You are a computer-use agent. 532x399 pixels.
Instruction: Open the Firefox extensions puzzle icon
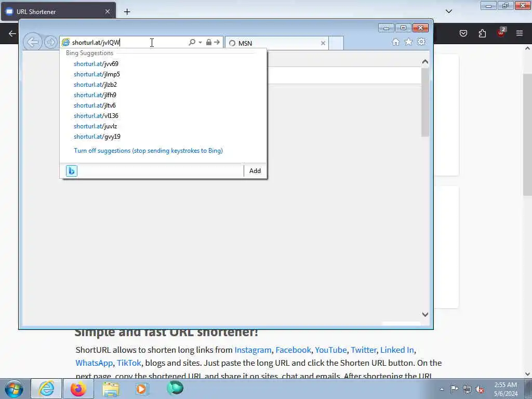(482, 33)
